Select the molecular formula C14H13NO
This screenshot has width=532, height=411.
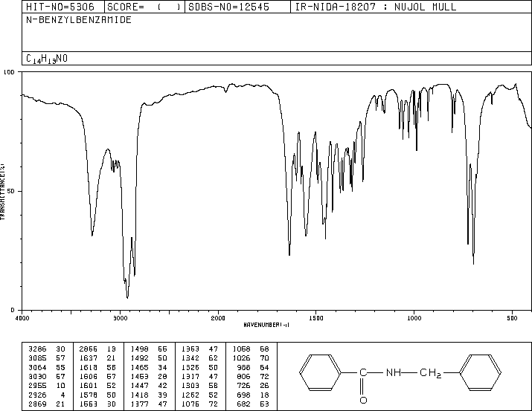[47, 59]
